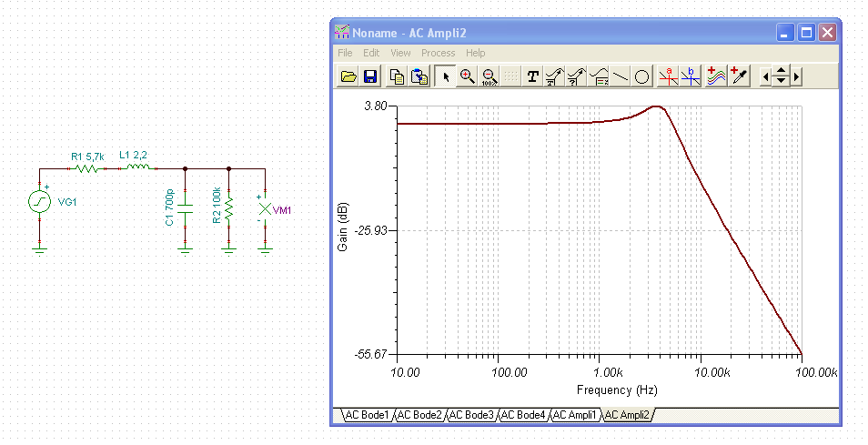Minimize the AC Ampli2 diagram window
Image resolution: width=868 pixels, height=445 pixels.
click(785, 33)
